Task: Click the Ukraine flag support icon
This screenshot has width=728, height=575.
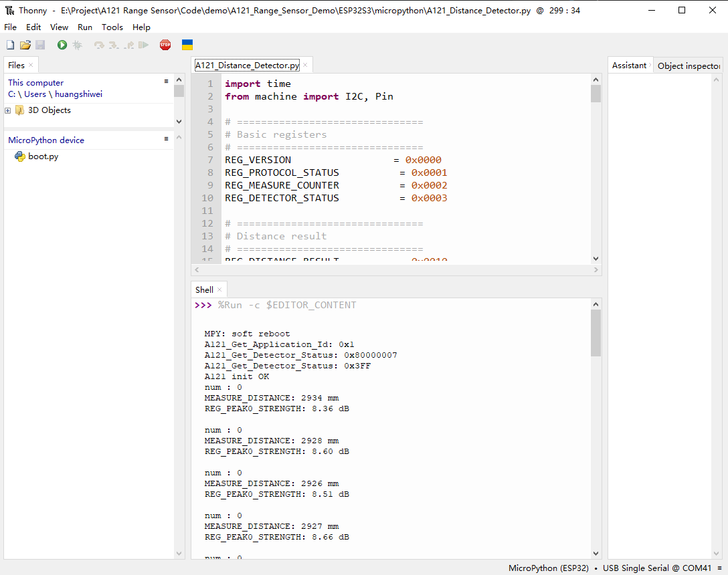Action: coord(187,45)
